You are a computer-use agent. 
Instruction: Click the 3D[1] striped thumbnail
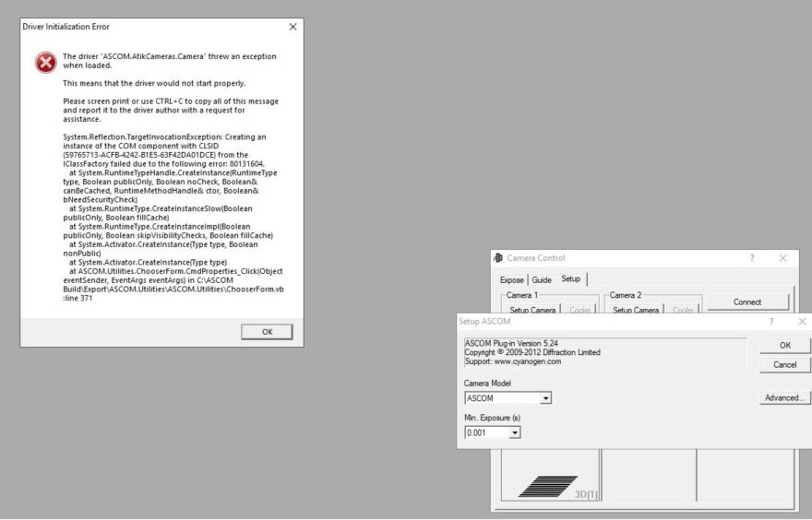(x=549, y=487)
